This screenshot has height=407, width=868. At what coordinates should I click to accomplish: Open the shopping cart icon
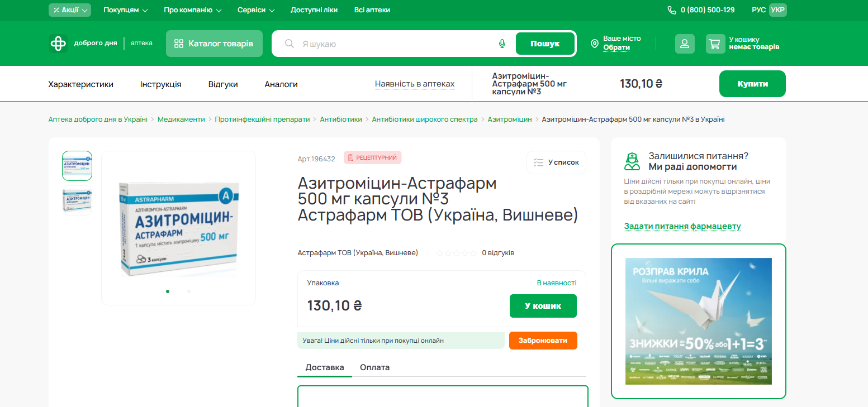715,44
